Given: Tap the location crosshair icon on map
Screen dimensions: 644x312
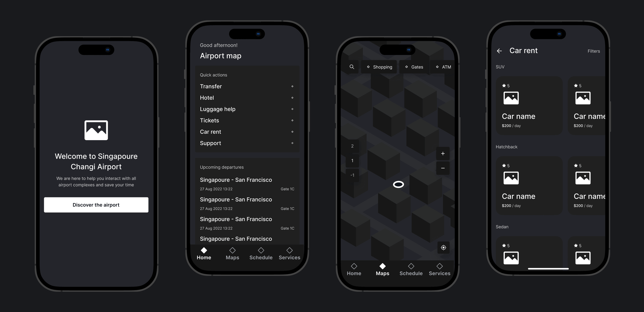Looking at the screenshot, I should (443, 247).
